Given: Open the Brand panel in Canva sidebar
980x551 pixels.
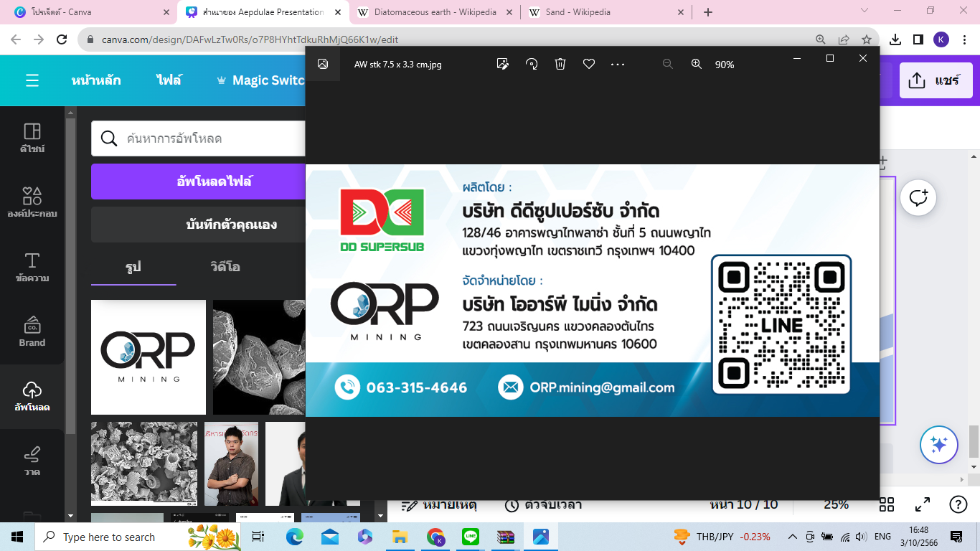Looking at the screenshot, I should click(x=32, y=331).
